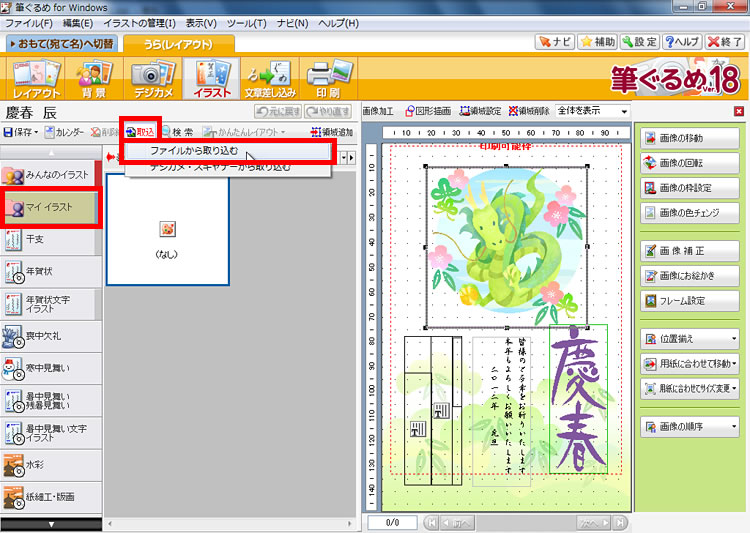Screen dimensions: 750x533
Task: Select 喪中欠礼 category
Action: (x=51, y=336)
